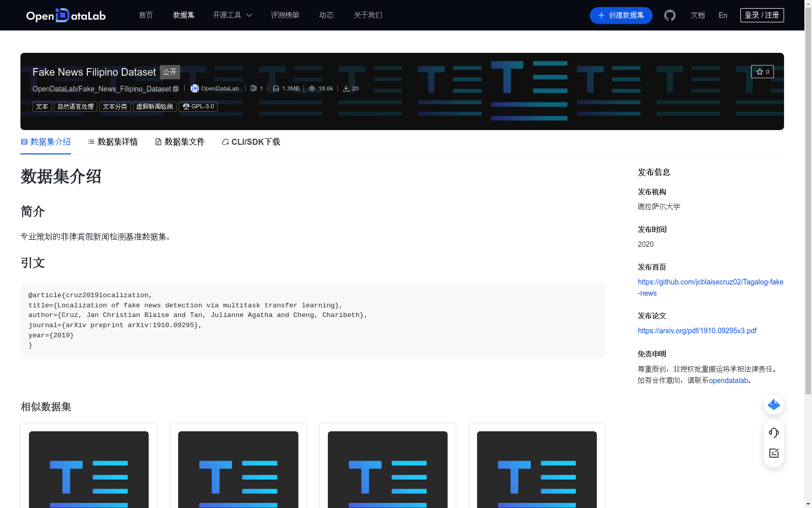This screenshot has height=508, width=812.
Task: Click the floating feedback edit icon
Action: pyautogui.click(x=773, y=453)
